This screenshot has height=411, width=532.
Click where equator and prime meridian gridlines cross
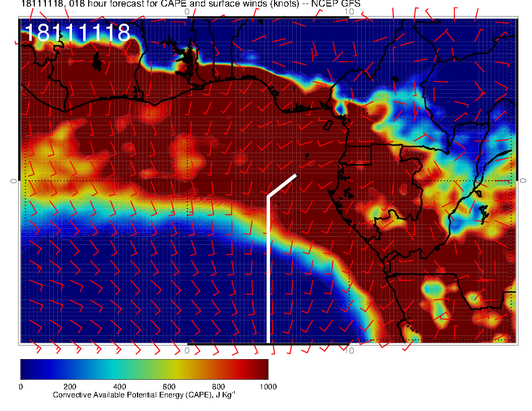tap(187, 180)
